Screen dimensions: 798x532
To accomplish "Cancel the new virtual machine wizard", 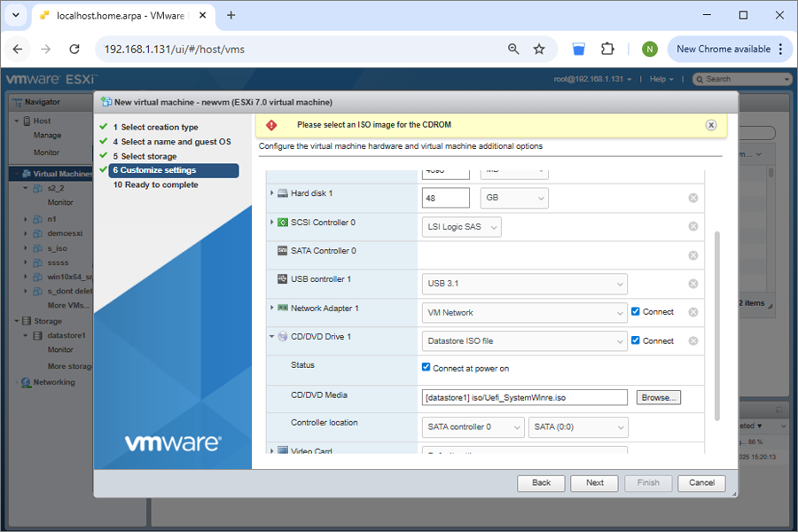I will pyautogui.click(x=701, y=483).
